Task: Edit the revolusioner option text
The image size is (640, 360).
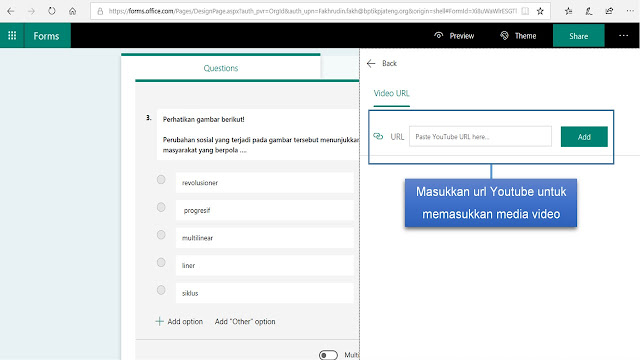Action: tap(265, 182)
